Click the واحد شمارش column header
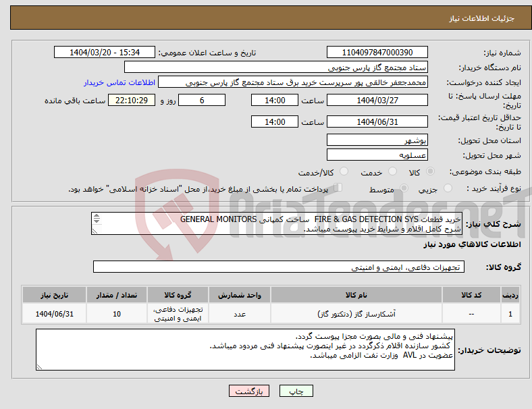 pos(240,295)
